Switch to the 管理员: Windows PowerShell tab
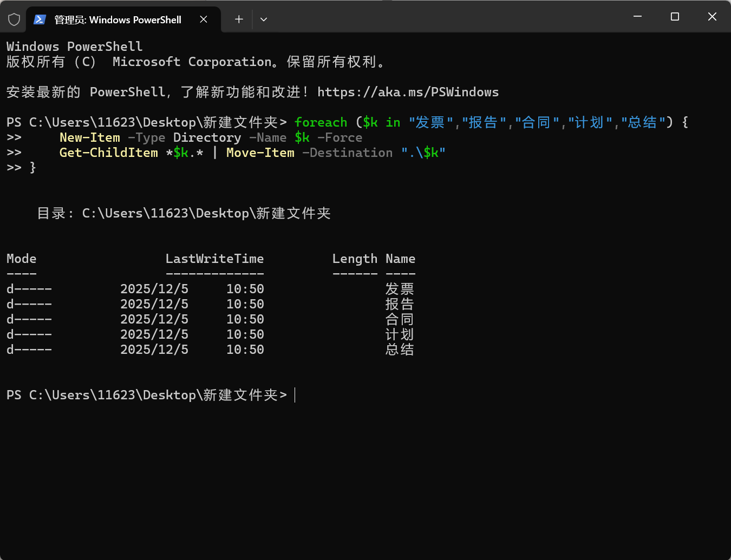Viewport: 731px width, 560px height. click(x=118, y=19)
